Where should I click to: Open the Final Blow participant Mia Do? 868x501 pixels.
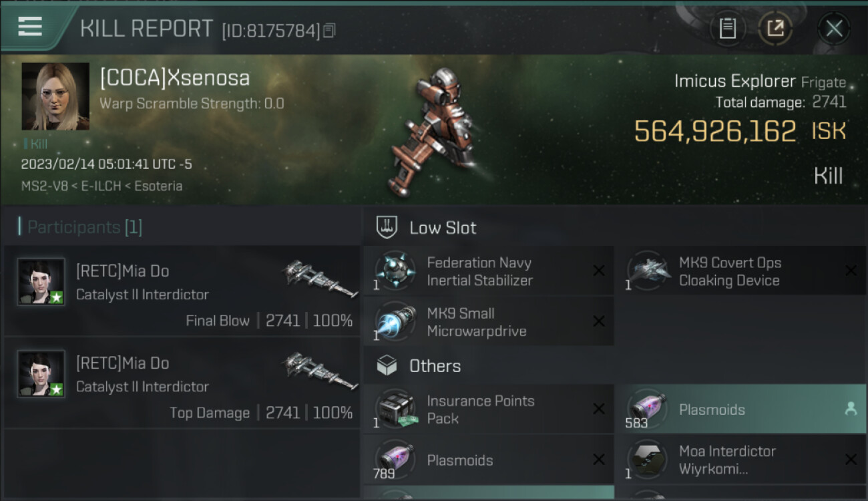tap(182, 291)
